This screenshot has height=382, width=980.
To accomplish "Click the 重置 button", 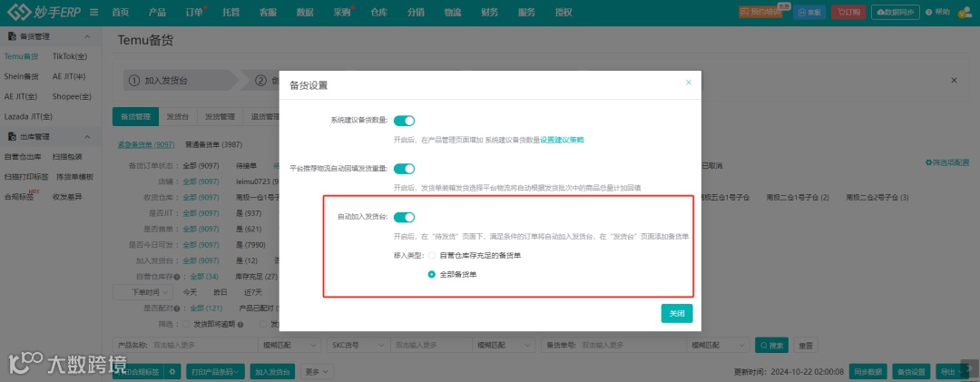I will click(x=807, y=345).
